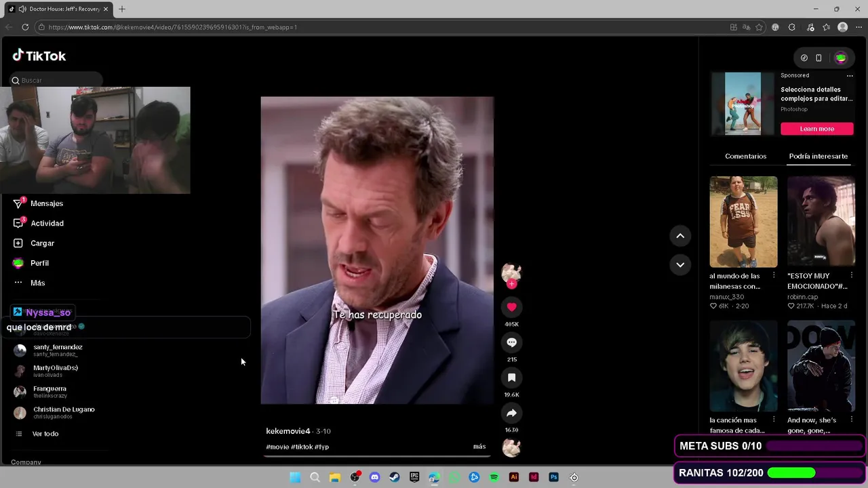
Task: Switch to the Podría interesarte tab
Action: click(x=818, y=156)
